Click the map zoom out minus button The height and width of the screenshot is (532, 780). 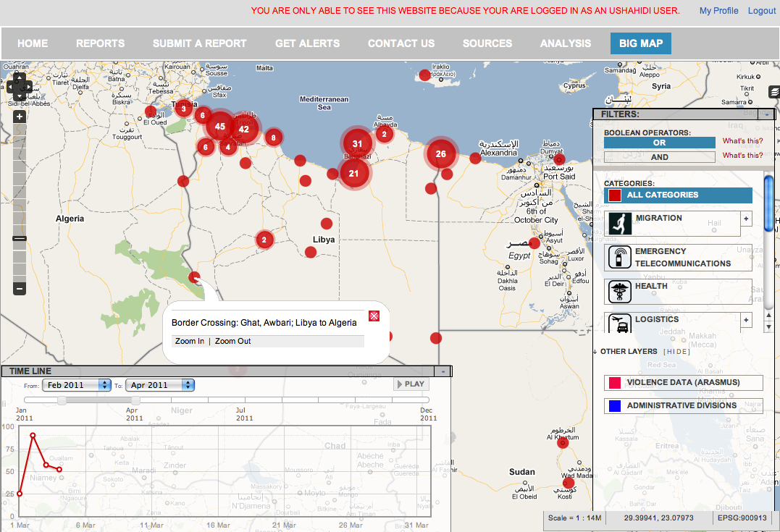(x=20, y=289)
